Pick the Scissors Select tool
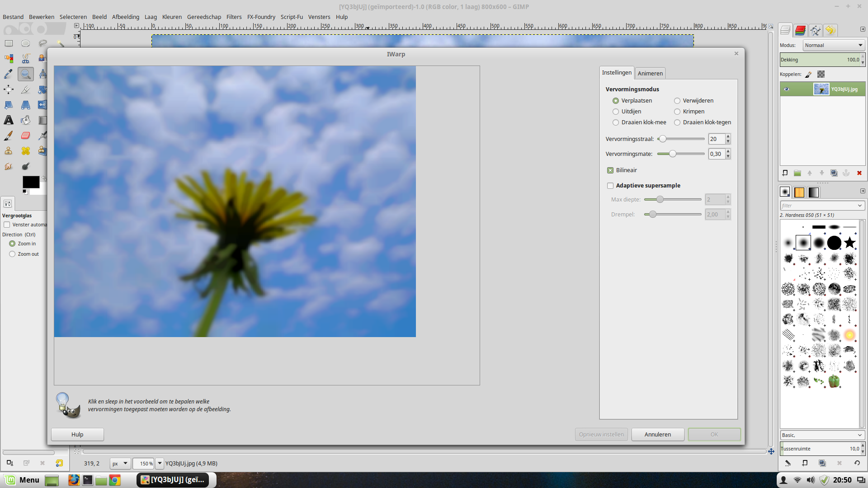The height and width of the screenshot is (488, 868). click(x=26, y=59)
